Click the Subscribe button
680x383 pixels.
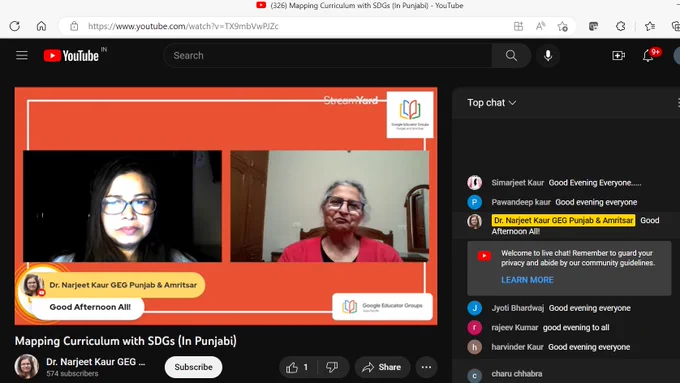[193, 367]
